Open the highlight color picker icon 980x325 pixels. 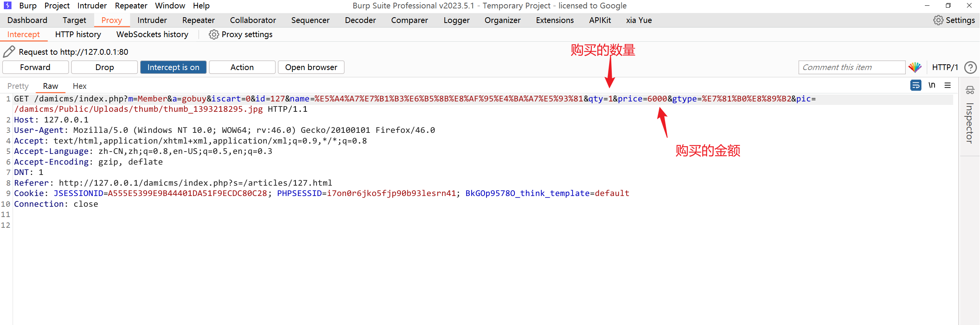tap(915, 67)
